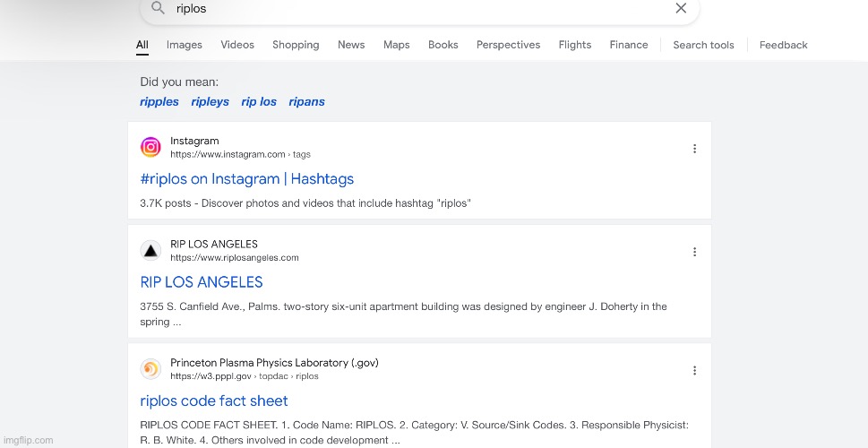Select the Maps tab
Screen dimensions: 868x448
click(396, 45)
